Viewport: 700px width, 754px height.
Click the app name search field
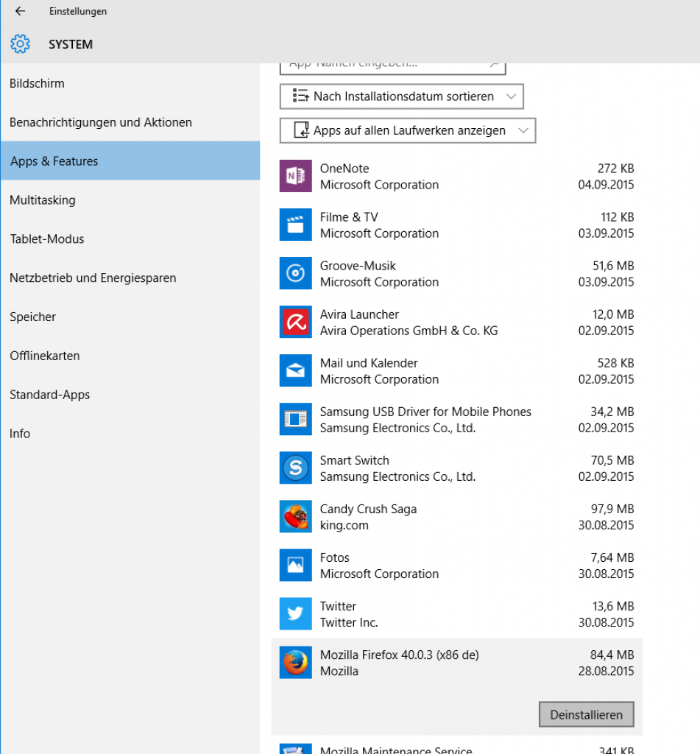click(392, 68)
